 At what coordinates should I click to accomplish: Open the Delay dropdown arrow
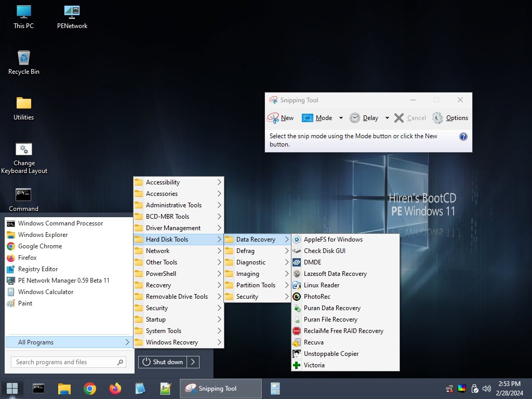click(x=387, y=118)
